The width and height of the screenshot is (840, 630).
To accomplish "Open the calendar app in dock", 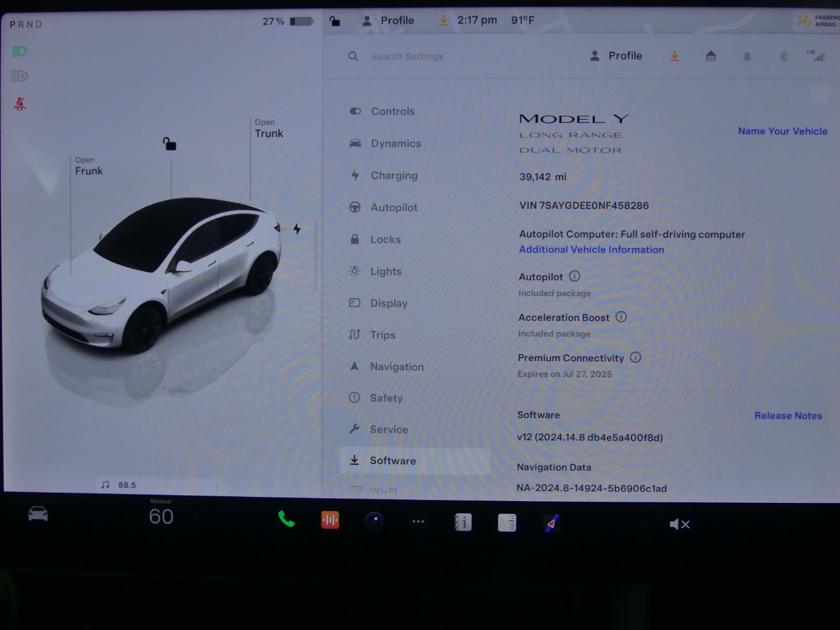I will pyautogui.click(x=507, y=522).
